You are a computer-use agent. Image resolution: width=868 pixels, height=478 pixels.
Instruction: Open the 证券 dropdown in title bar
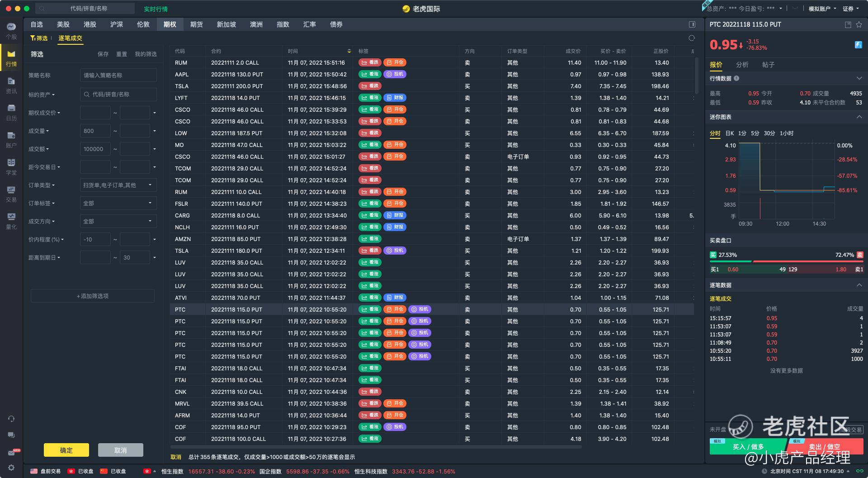[851, 9]
